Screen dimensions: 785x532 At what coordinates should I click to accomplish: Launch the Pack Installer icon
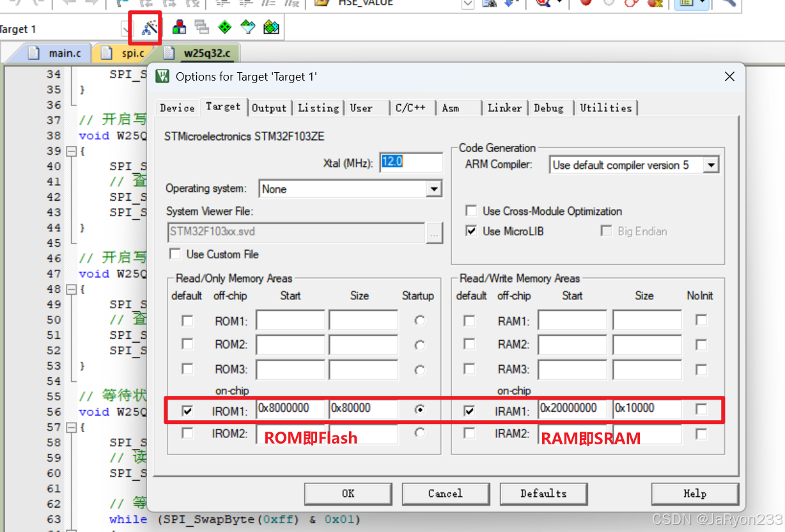click(x=271, y=27)
